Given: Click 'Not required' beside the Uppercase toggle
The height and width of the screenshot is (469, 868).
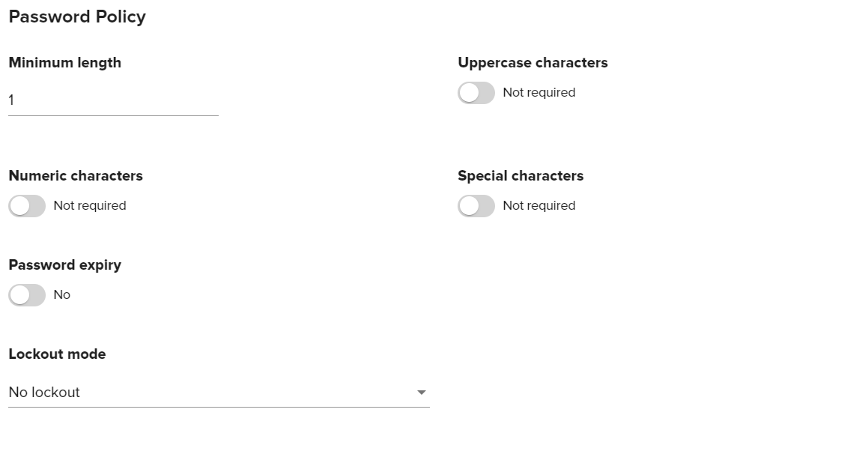Looking at the screenshot, I should pyautogui.click(x=539, y=93).
